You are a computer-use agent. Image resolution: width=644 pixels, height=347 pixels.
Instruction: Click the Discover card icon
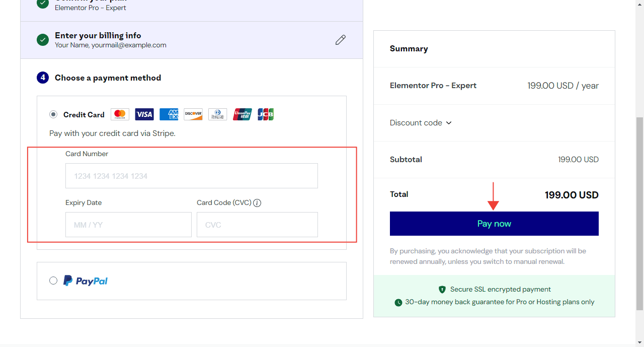point(193,114)
